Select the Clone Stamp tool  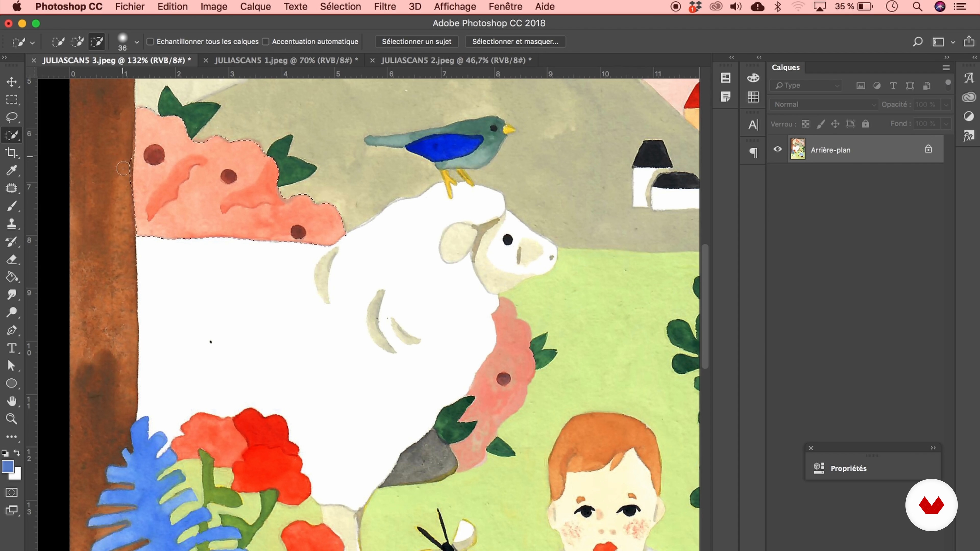pos(11,224)
